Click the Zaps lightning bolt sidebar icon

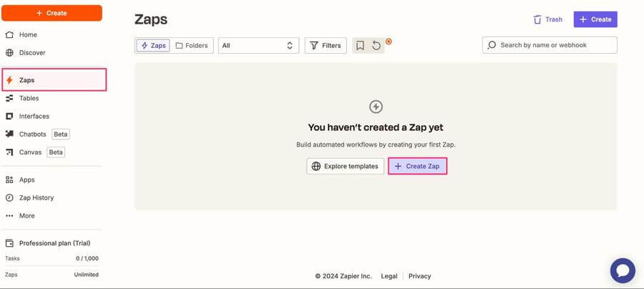point(9,80)
